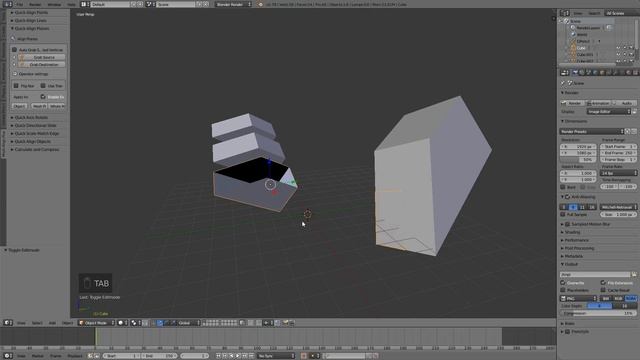Open the Window menu
This screenshot has height=360, width=640.
click(54, 4)
